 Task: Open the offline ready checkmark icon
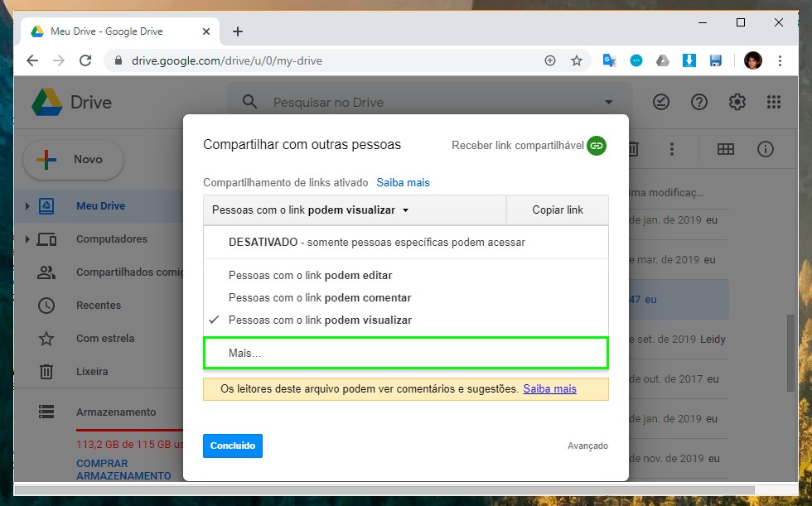661,102
